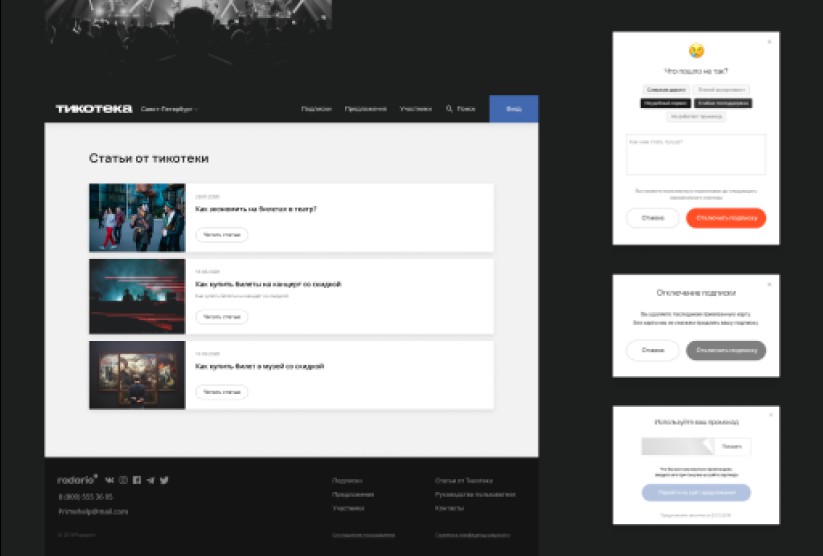Toggle the "Плохой ассортимент" reason tag
Image resolution: width=823 pixels, height=556 pixels.
[721, 90]
